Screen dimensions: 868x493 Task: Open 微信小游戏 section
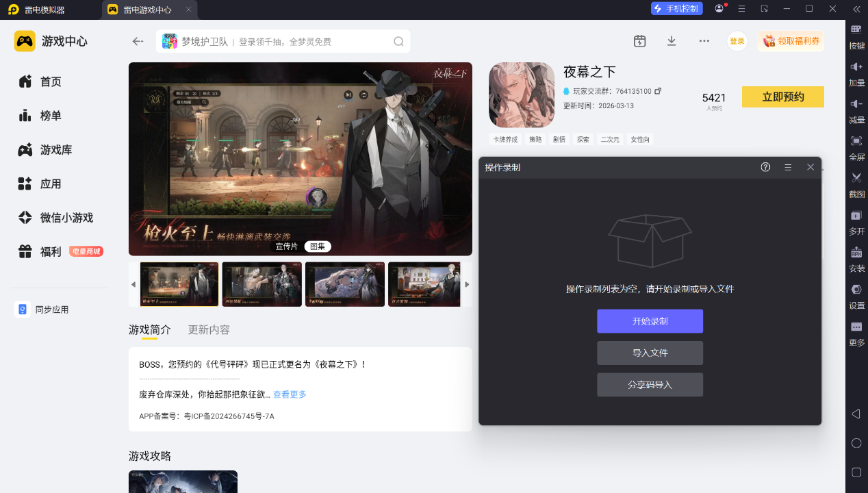coord(55,218)
